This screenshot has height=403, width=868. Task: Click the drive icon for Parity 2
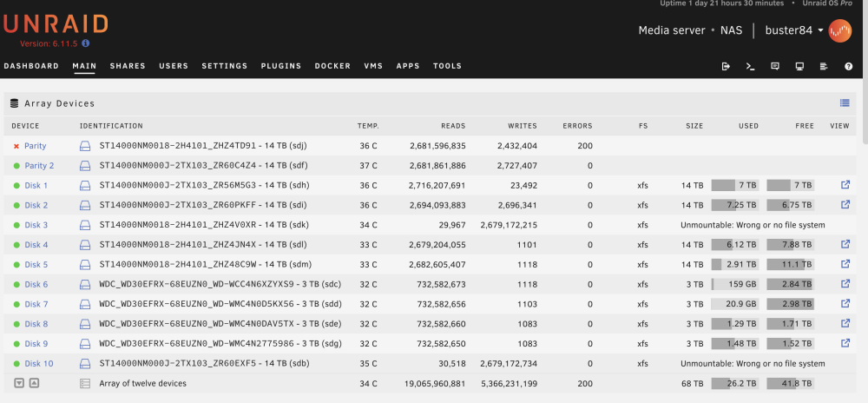[85, 166]
